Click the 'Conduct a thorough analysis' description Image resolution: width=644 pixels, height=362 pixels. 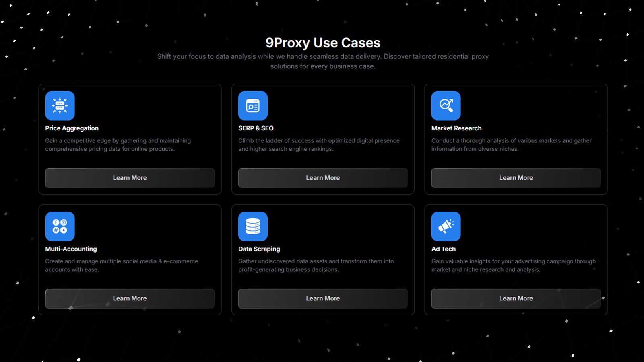512,145
